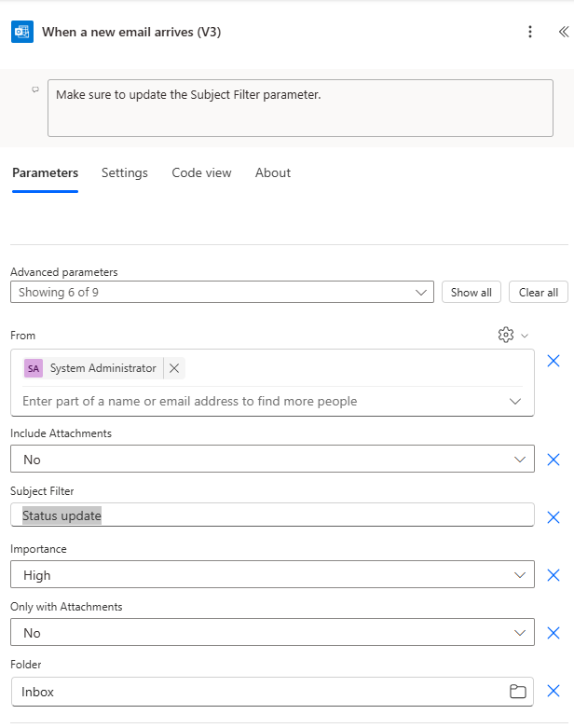Open the folder picker icon in Folder field
Screen dimensions: 574x728
pos(517,692)
